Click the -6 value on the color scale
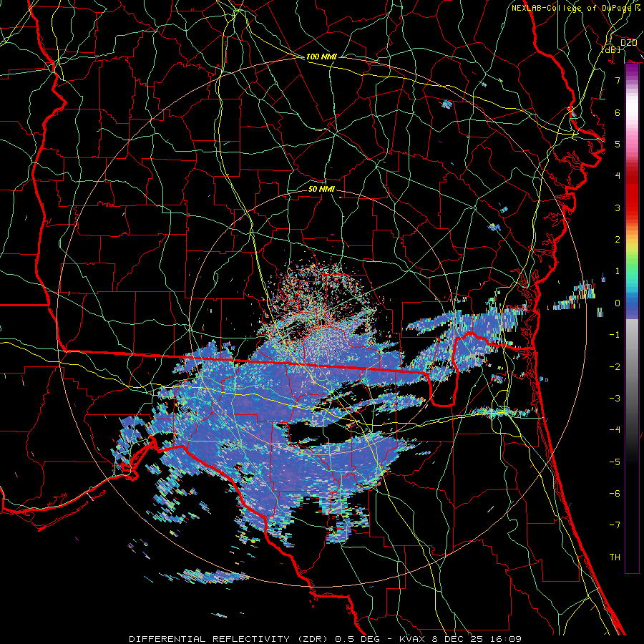The width and height of the screenshot is (644, 644). click(x=615, y=494)
